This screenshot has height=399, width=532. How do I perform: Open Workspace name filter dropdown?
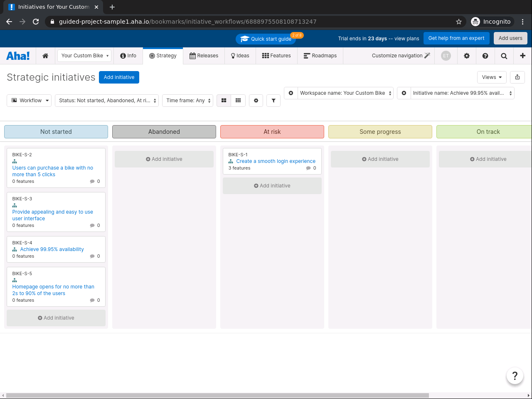click(x=345, y=93)
